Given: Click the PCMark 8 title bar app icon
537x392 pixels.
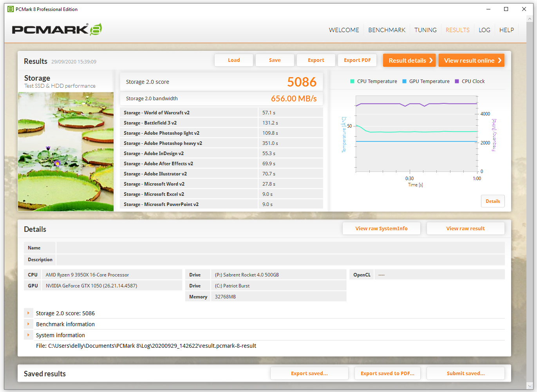Looking at the screenshot, I should click(x=11, y=9).
